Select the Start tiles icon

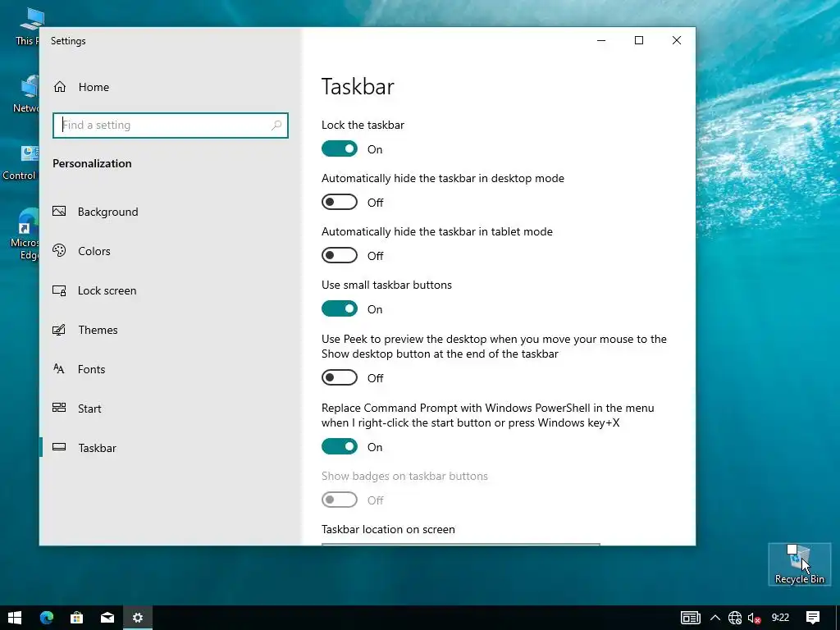59,408
